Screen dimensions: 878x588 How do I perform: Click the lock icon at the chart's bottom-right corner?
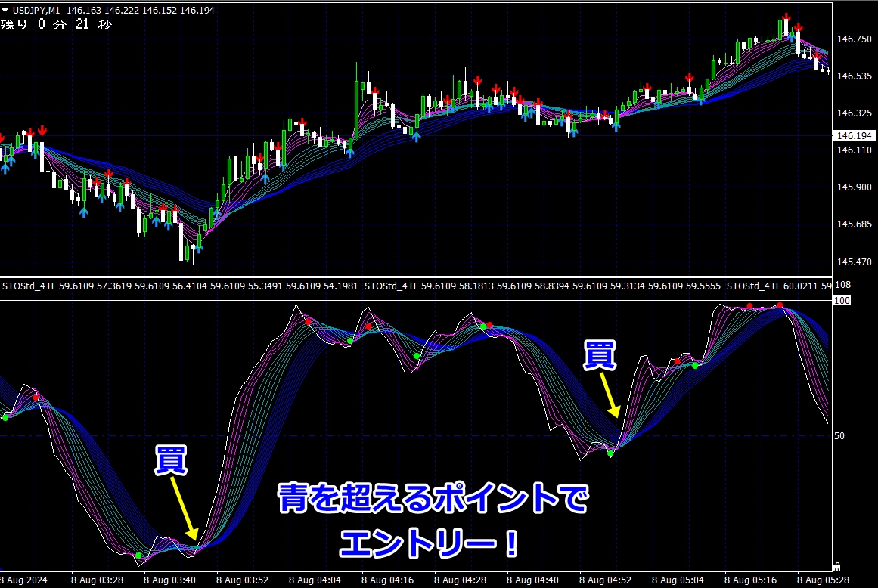coord(836,566)
